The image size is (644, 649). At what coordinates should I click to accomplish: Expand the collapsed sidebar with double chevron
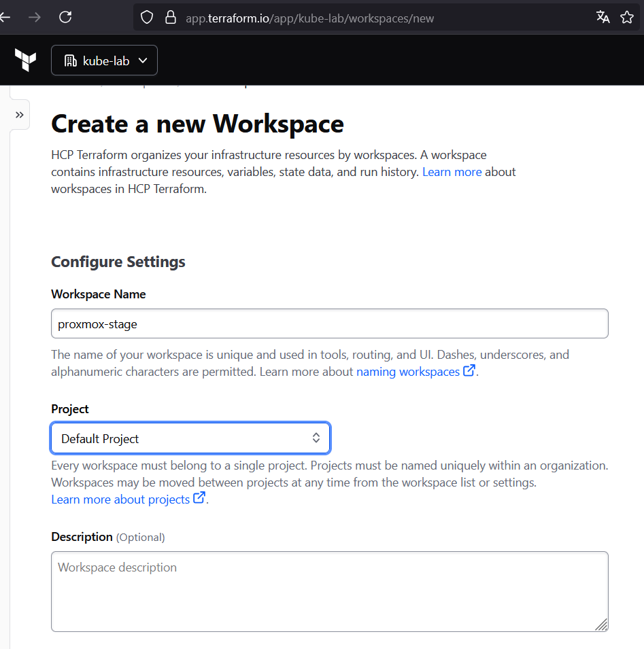(x=19, y=115)
